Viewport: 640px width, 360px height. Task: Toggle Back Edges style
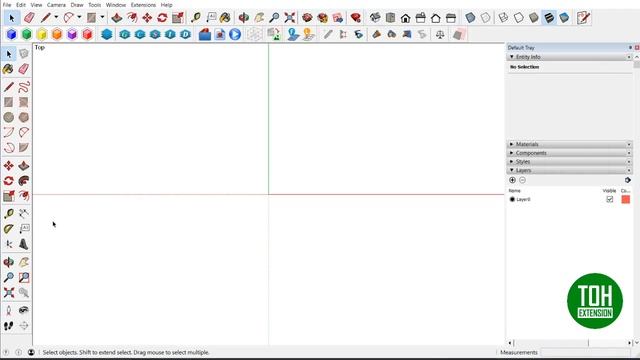click(485, 18)
